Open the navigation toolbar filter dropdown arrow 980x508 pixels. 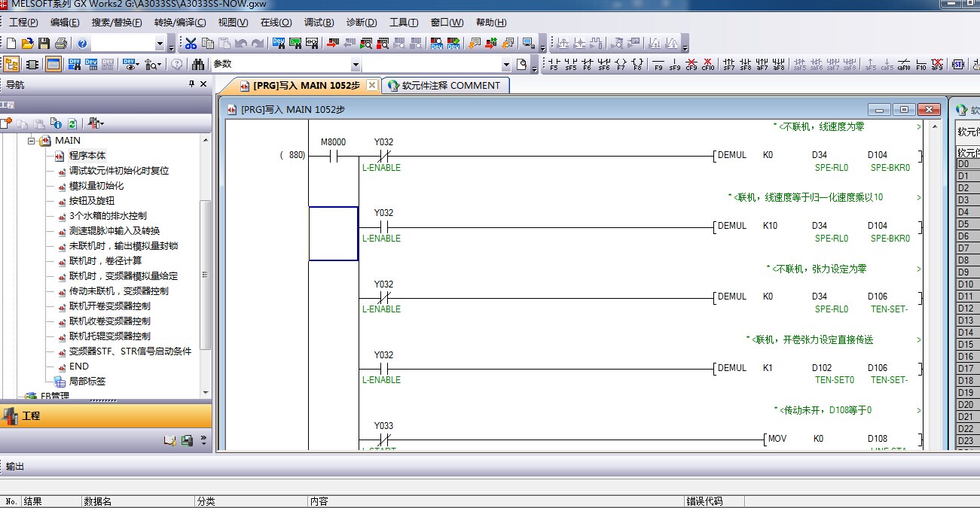(x=102, y=123)
